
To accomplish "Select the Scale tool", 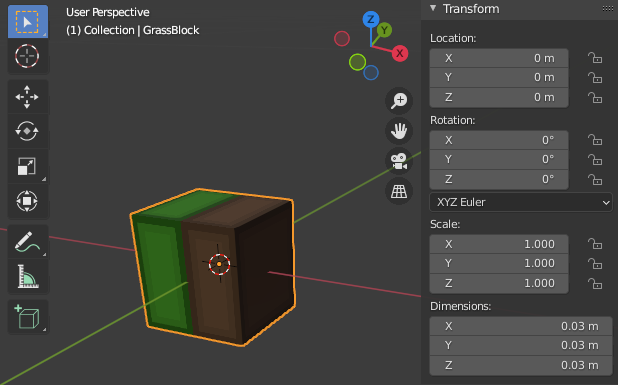I will point(28,166).
